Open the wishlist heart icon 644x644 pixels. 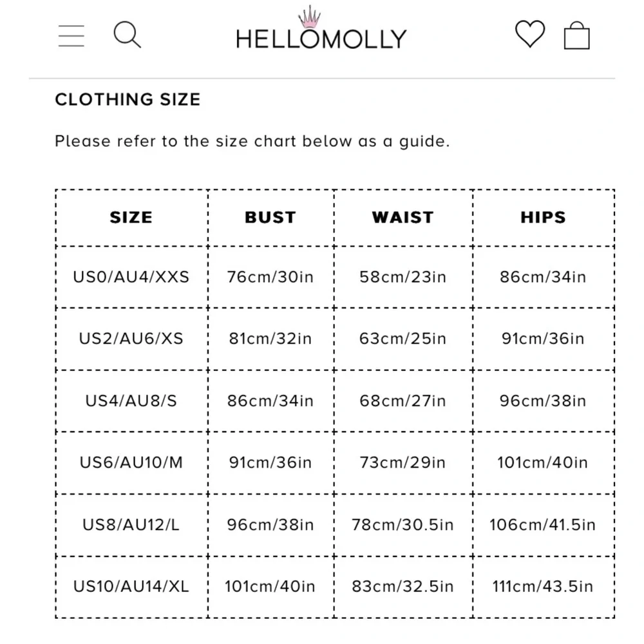click(530, 33)
